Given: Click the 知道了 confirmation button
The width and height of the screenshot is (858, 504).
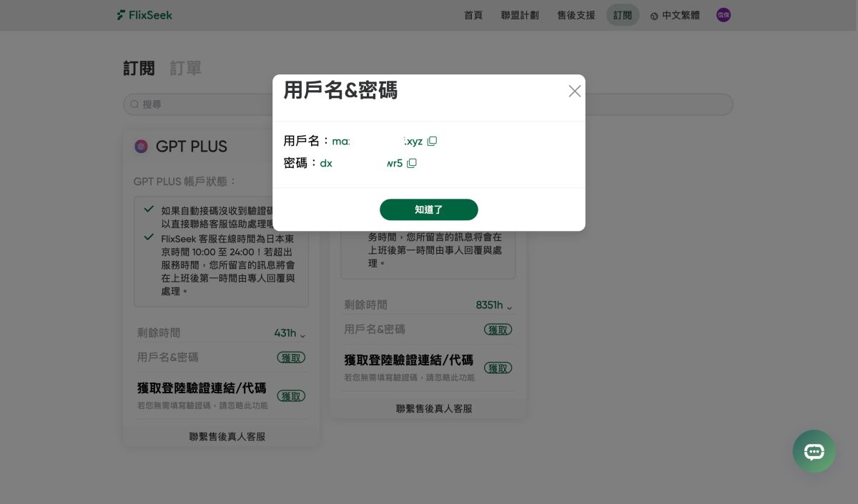Looking at the screenshot, I should pos(429,209).
